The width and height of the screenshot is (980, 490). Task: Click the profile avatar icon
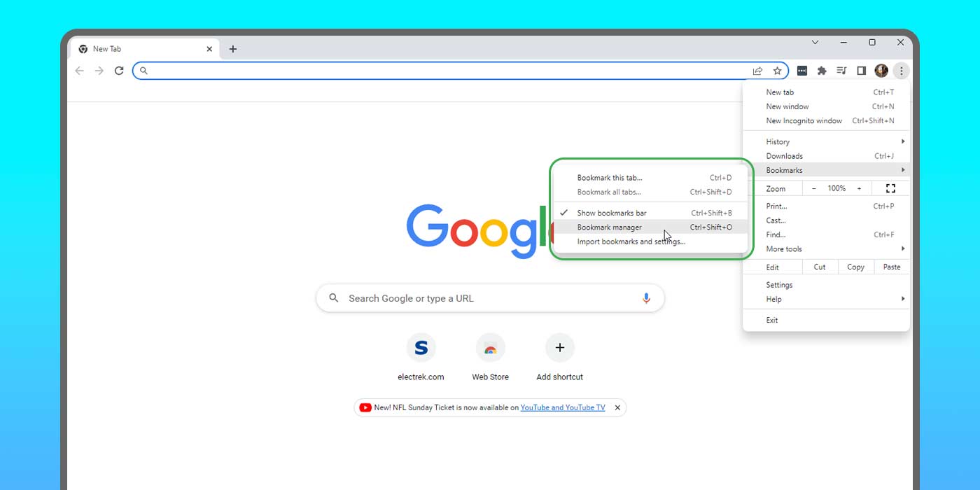pos(881,70)
